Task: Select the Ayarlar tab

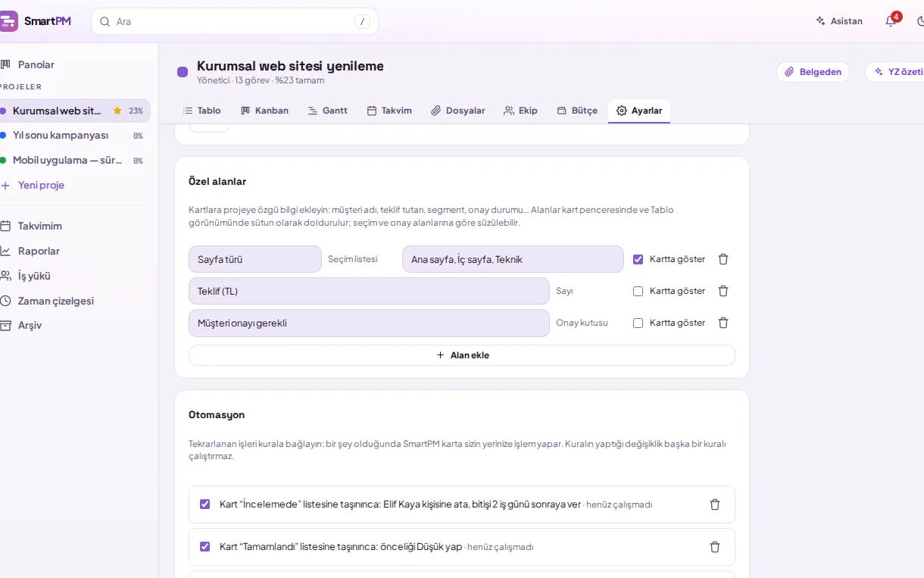Action: point(639,111)
